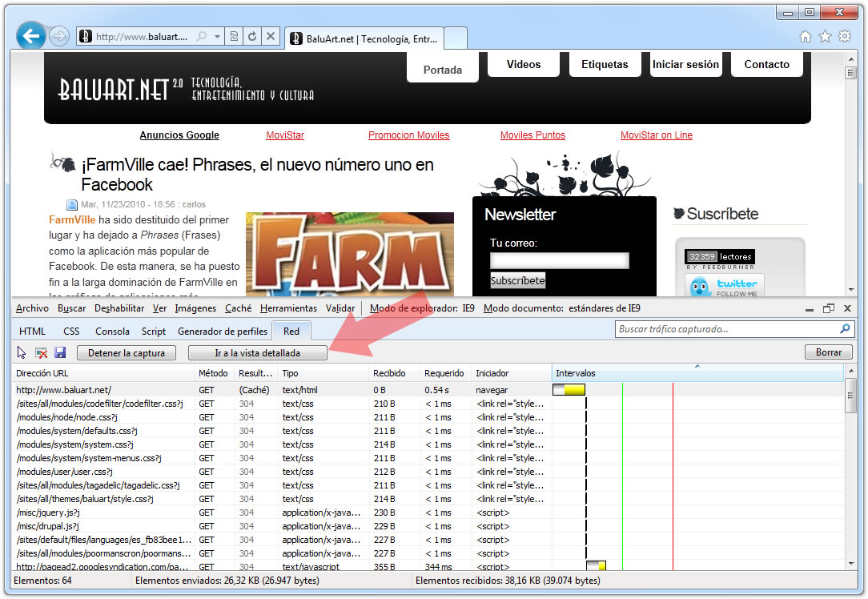Open the Herramientas menu
This screenshot has width=868, height=599.
pos(288,308)
